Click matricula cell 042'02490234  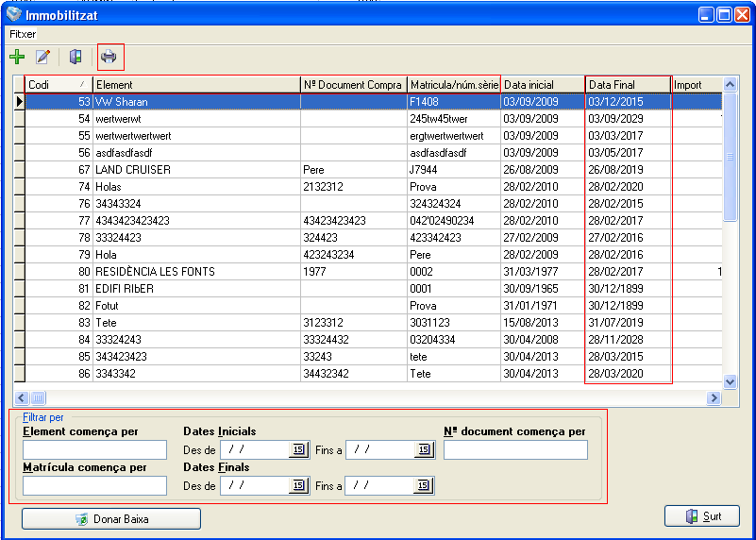point(454,220)
